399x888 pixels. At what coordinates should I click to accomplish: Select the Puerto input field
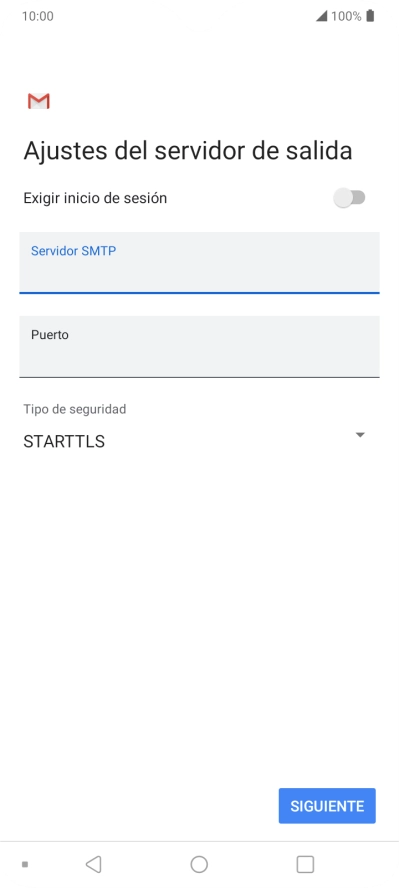click(199, 347)
